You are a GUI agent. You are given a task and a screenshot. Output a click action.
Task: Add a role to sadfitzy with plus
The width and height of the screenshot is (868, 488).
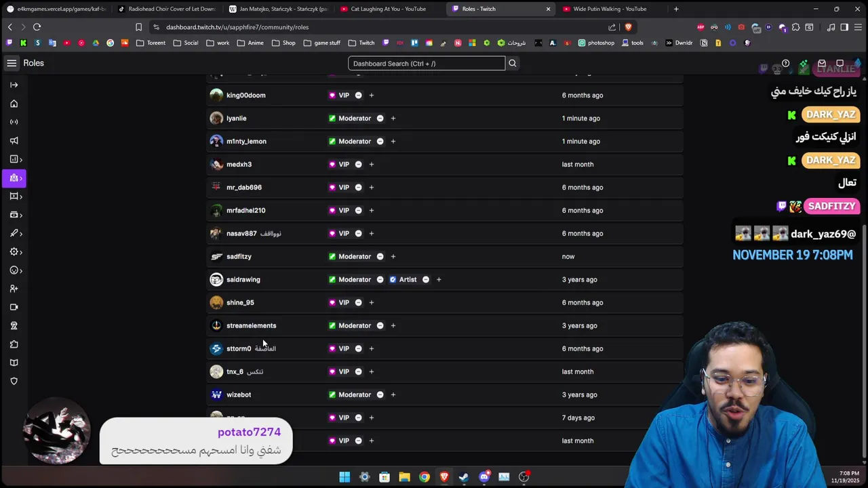pos(393,256)
